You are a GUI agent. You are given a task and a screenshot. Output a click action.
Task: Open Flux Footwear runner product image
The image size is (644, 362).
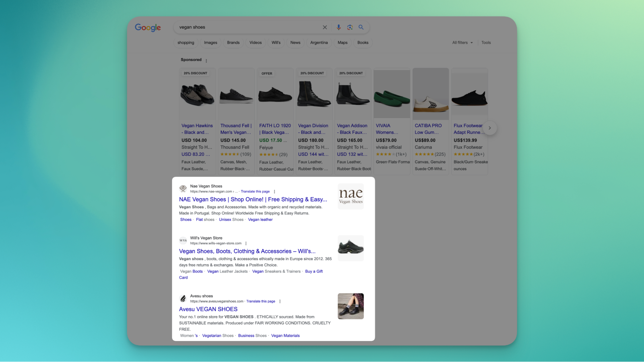coord(470,94)
